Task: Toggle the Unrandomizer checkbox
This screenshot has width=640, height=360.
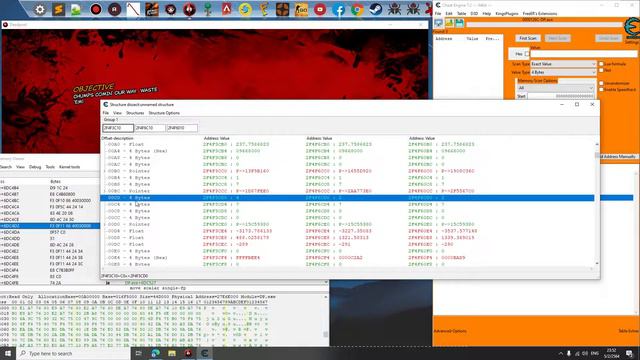Action: pos(601,83)
